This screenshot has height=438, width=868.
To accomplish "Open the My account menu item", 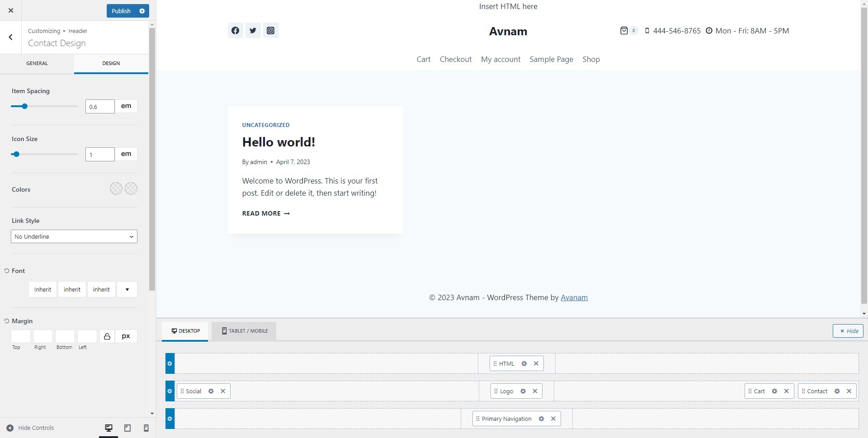I will tap(500, 59).
